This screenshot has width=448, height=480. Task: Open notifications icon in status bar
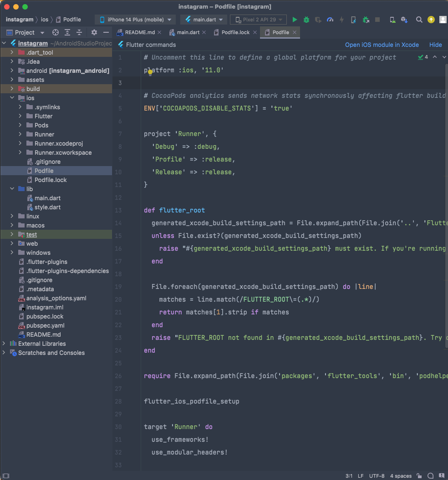[x=442, y=476]
